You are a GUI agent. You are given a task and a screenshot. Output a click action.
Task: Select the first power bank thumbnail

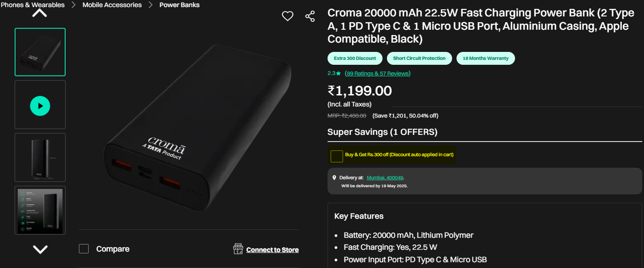click(x=40, y=52)
